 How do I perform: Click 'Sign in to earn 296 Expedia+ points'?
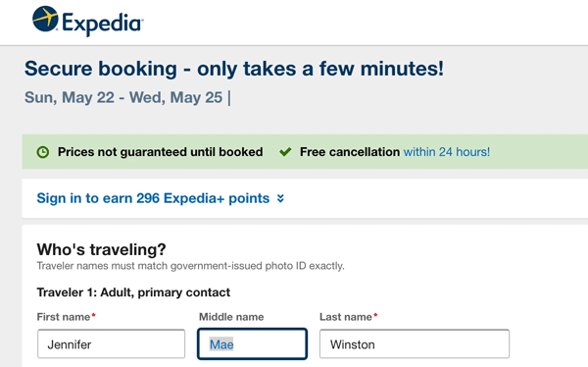point(153,198)
